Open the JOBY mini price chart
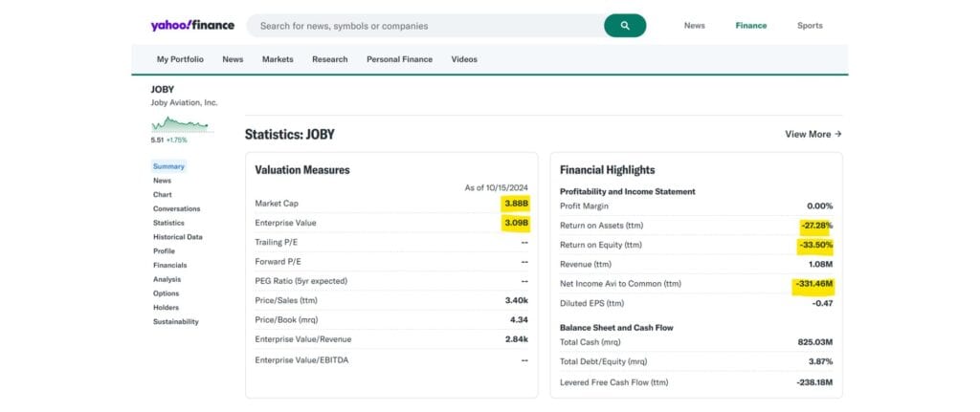 click(179, 123)
